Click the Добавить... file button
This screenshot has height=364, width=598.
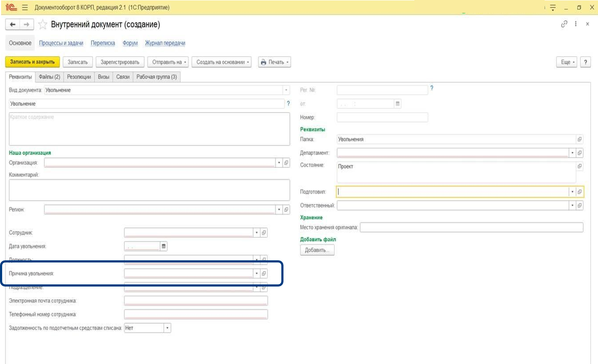317,250
